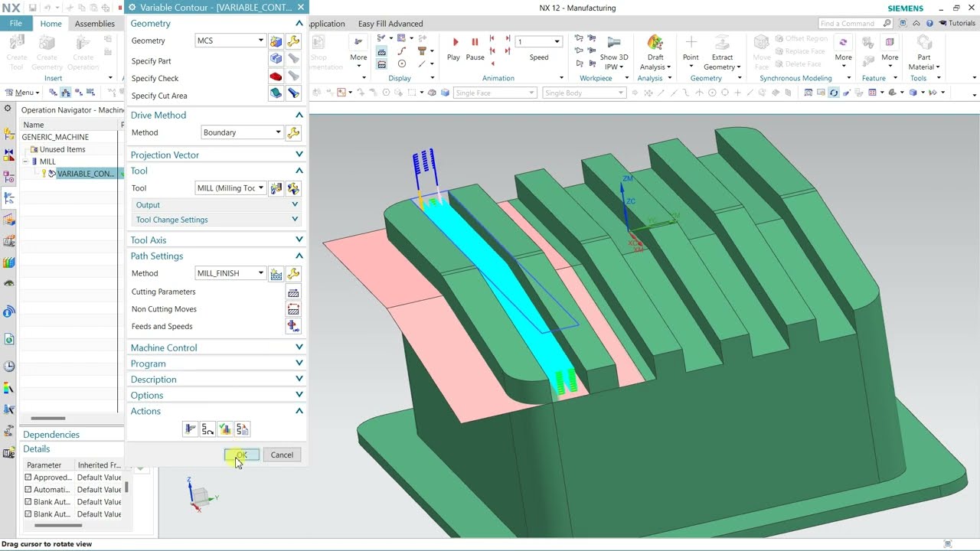Switch to the Assemblies ribbon tab

(x=95, y=24)
